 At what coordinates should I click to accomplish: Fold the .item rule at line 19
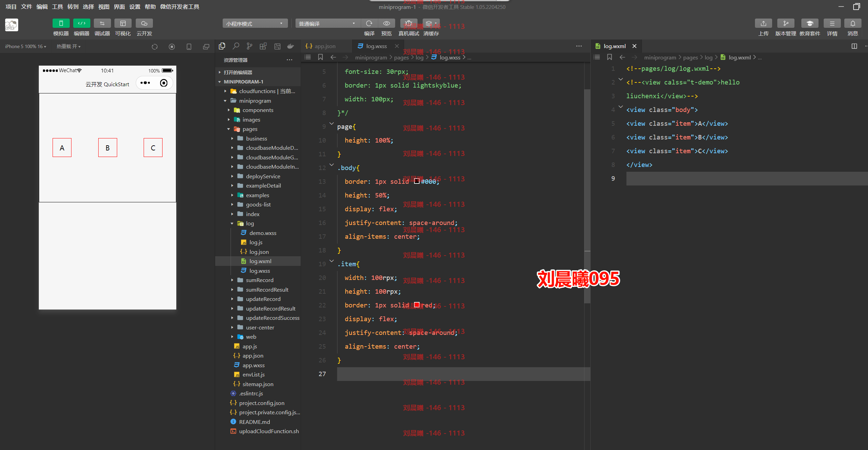(x=332, y=261)
